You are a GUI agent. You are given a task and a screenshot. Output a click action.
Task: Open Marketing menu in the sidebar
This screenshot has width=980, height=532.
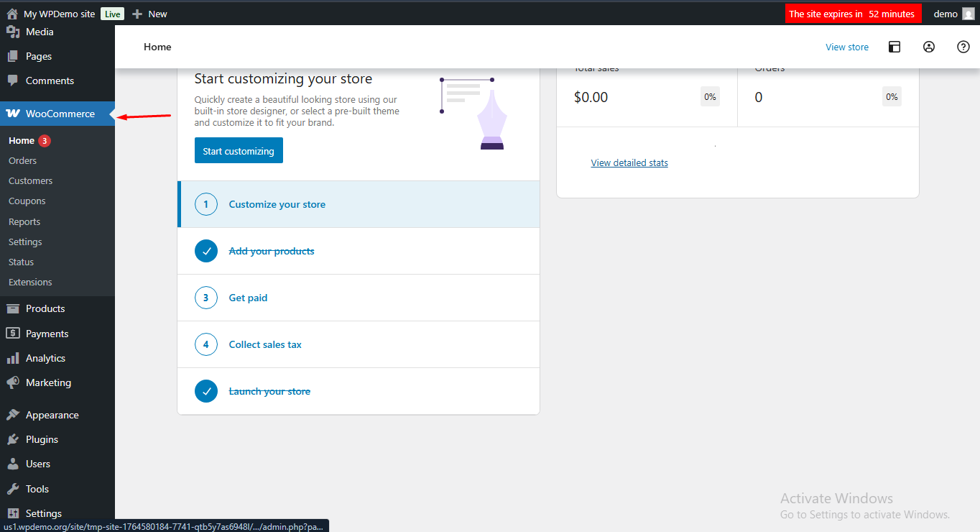(x=48, y=382)
